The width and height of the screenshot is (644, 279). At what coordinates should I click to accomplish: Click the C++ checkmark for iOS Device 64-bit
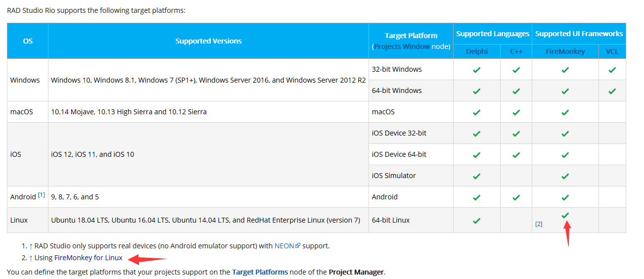516,155
